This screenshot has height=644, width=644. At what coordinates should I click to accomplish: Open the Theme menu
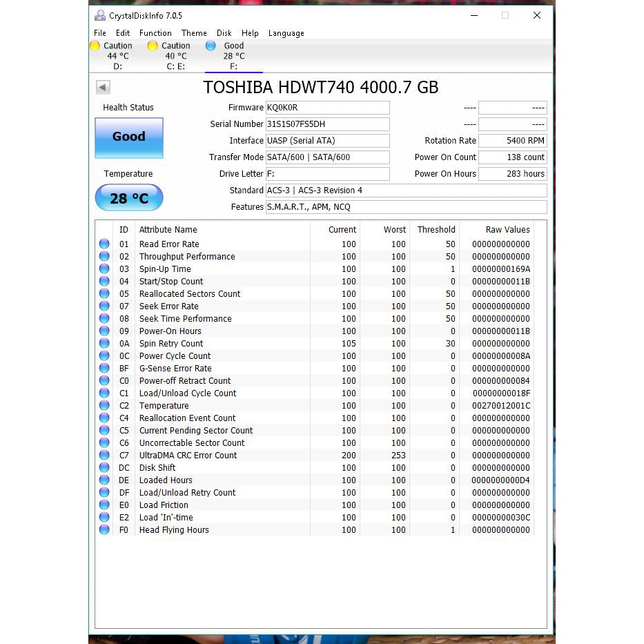[194, 33]
